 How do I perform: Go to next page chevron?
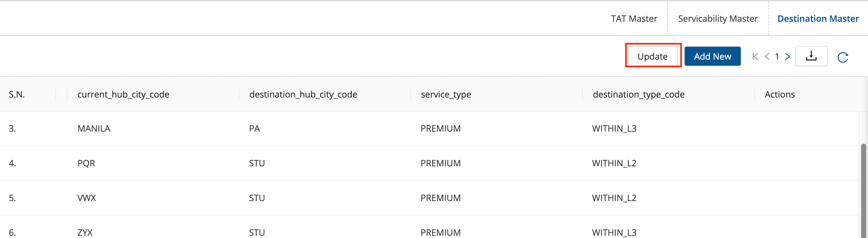pyautogui.click(x=787, y=57)
